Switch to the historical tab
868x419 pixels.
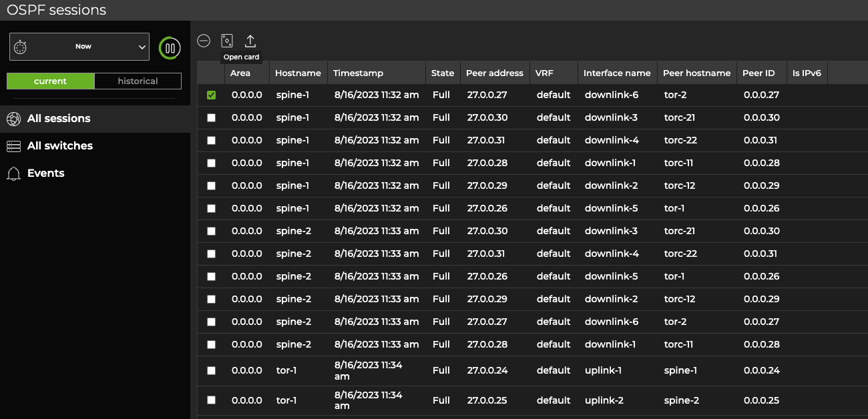[138, 81]
